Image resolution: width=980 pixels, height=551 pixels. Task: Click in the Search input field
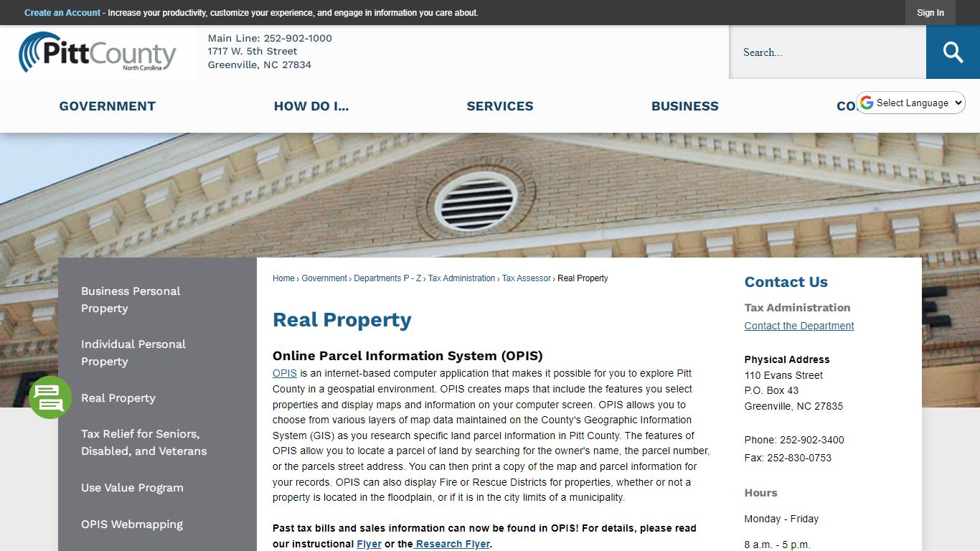828,52
